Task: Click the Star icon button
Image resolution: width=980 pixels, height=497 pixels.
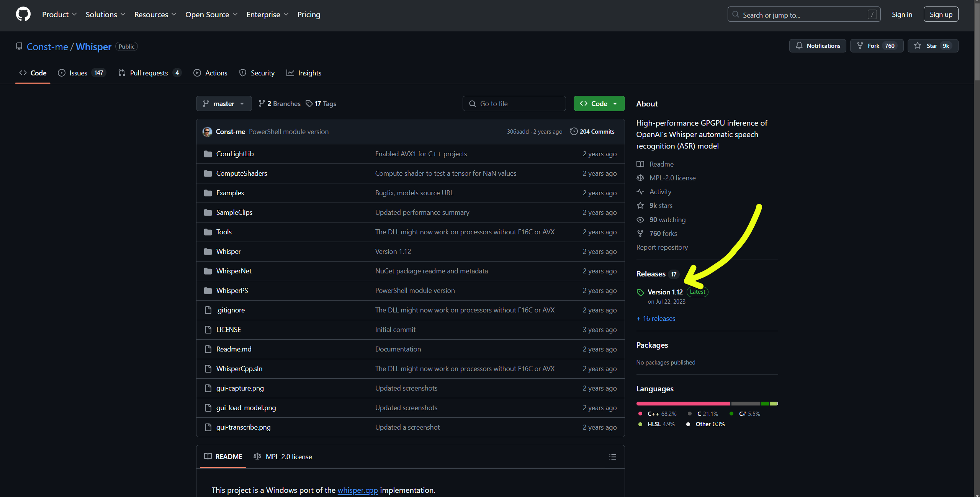Action: pos(918,46)
